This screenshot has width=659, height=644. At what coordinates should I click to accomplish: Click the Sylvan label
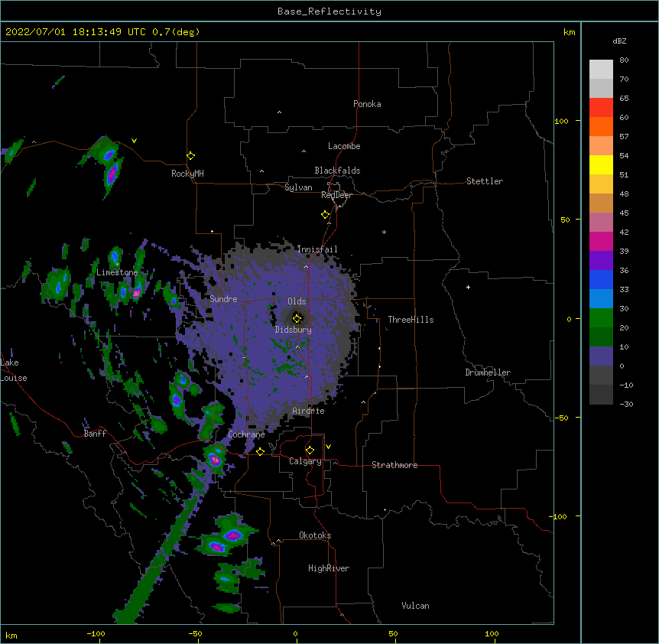(298, 187)
